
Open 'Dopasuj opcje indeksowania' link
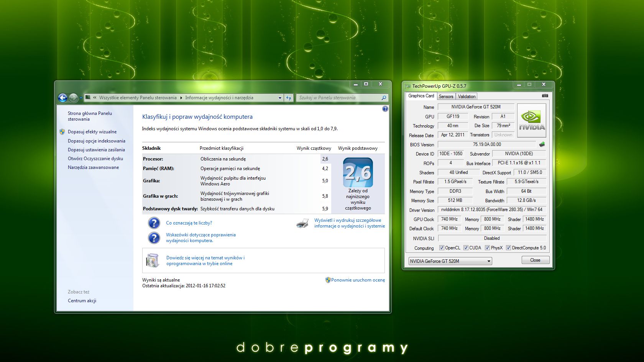pos(97,141)
